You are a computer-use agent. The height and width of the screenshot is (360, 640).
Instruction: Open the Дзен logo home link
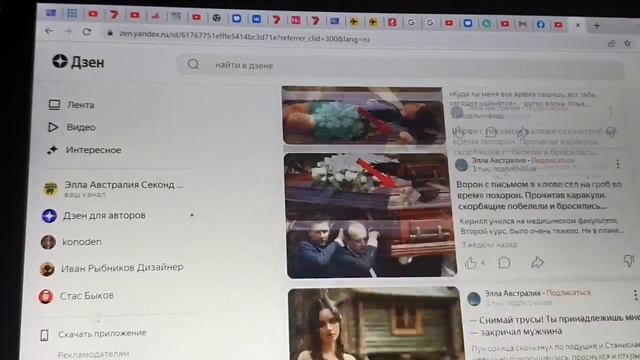pos(78,62)
